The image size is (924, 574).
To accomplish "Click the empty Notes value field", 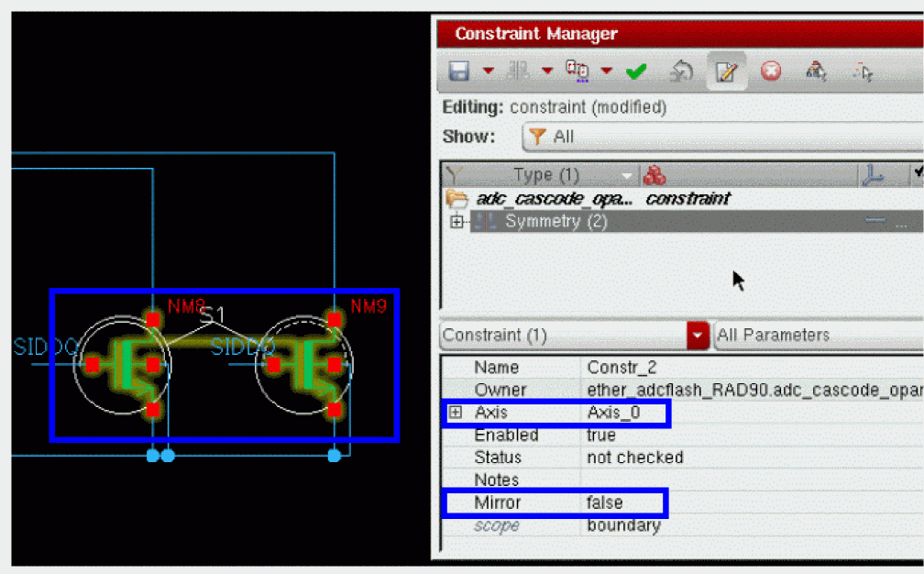I will pos(753,480).
